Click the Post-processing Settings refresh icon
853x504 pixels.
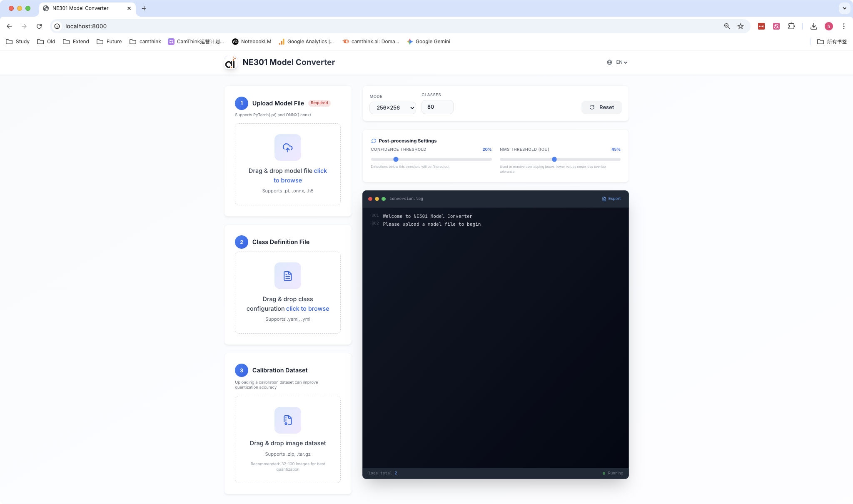[374, 141]
